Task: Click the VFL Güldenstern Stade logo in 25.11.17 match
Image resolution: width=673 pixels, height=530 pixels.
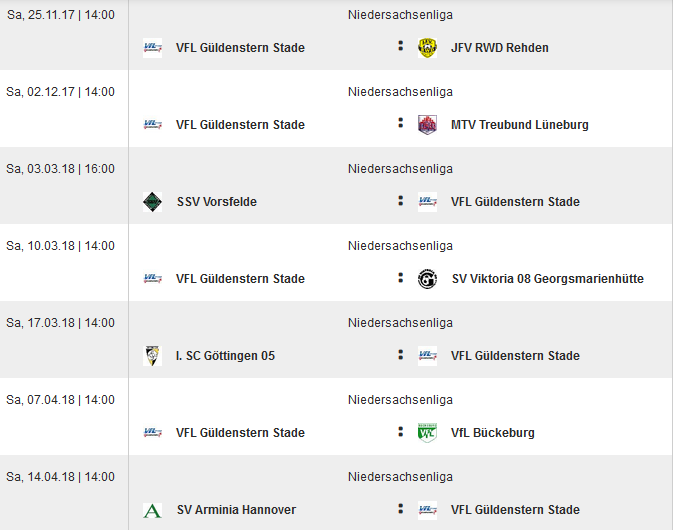Action: tap(152, 48)
